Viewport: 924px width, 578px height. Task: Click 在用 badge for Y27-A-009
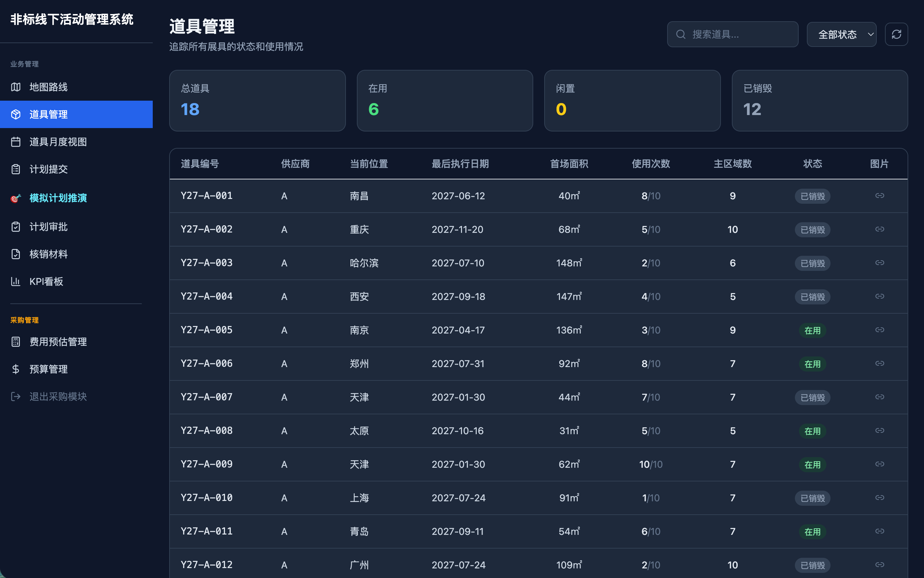pos(812,464)
